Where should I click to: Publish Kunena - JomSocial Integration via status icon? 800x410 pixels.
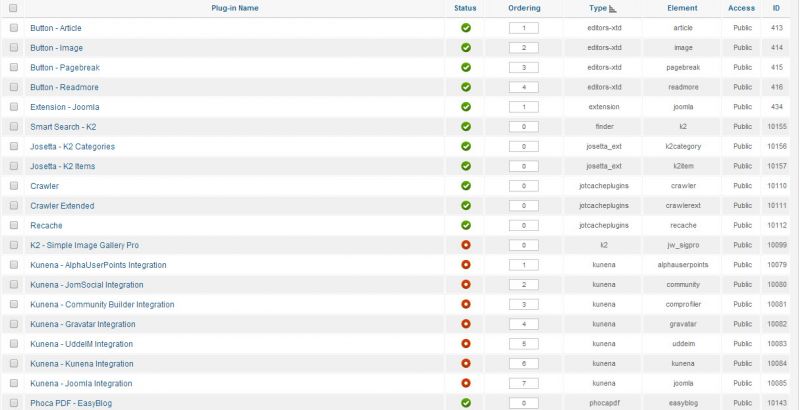[465, 285]
